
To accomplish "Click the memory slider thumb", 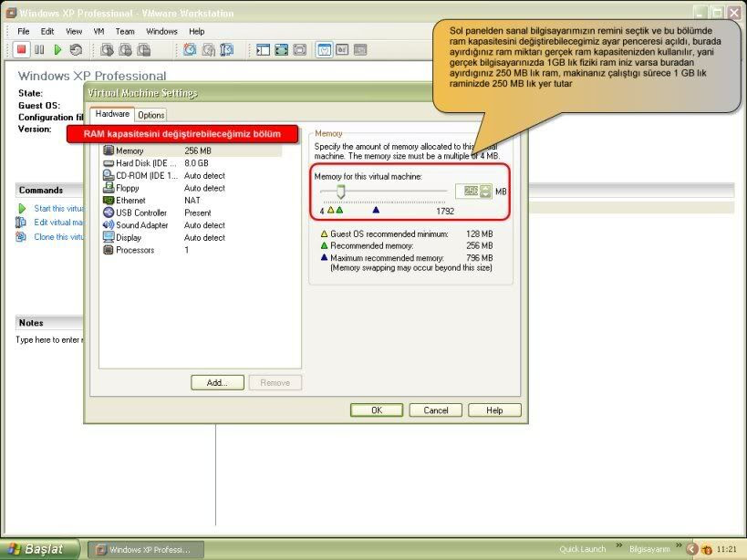I will pos(340,192).
